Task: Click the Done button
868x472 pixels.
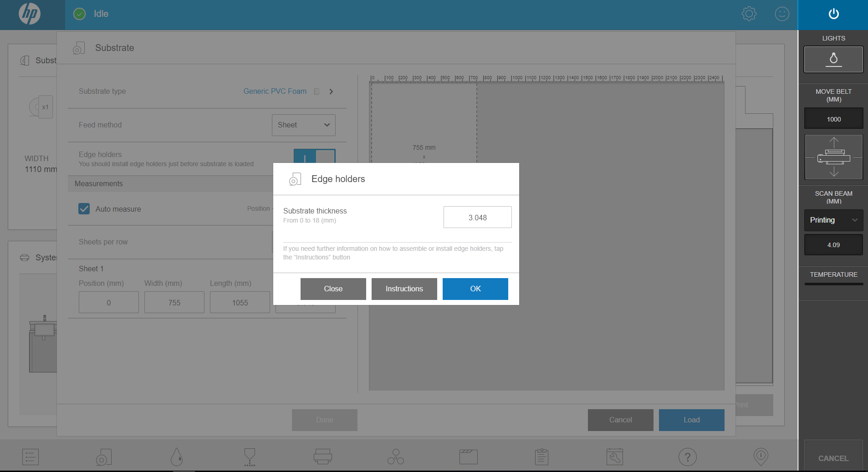Action: [325, 420]
